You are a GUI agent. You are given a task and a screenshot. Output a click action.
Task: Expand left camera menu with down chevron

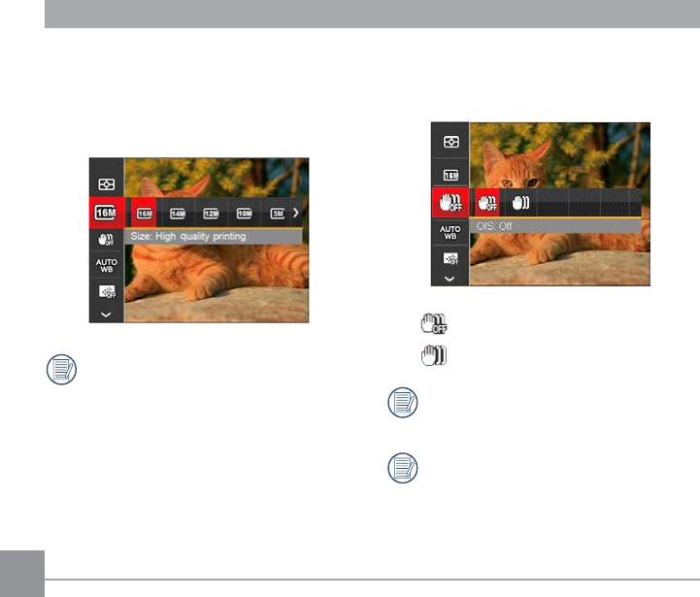tap(106, 315)
